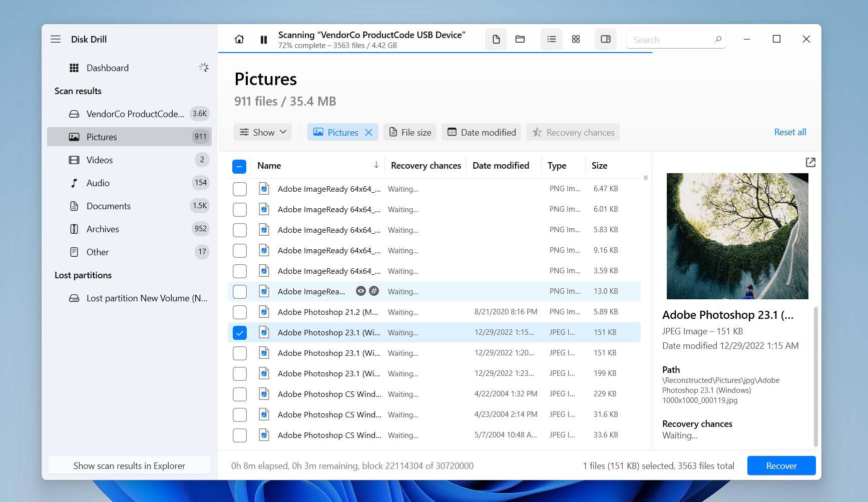Screen dimensions: 868x502
Task: Open the Other category
Action: click(x=129, y=252)
